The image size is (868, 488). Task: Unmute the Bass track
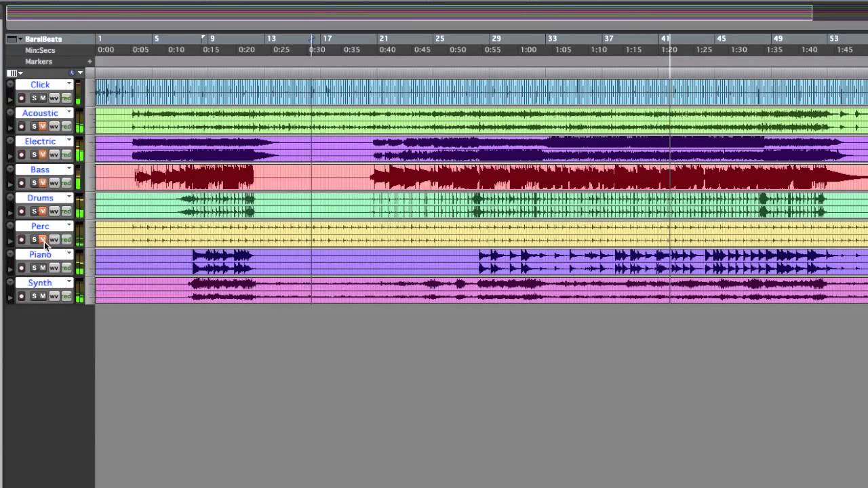43,183
